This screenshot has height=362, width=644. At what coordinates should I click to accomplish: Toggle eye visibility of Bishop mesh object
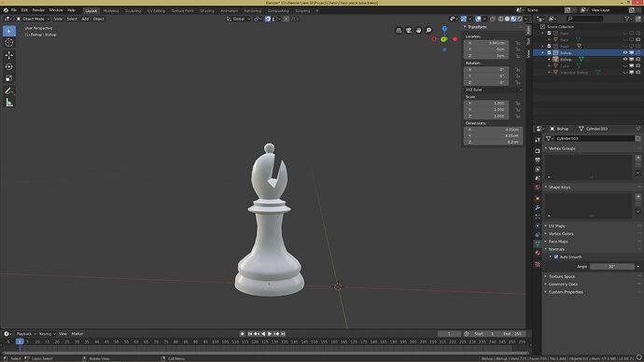625,60
